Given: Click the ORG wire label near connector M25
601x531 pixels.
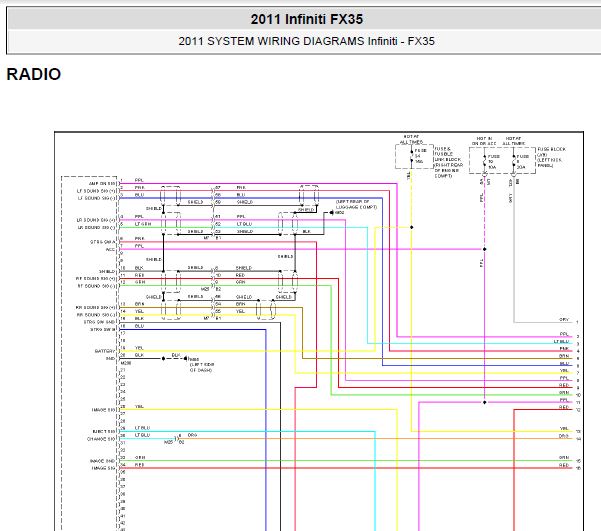Looking at the screenshot, I should coord(192,435).
